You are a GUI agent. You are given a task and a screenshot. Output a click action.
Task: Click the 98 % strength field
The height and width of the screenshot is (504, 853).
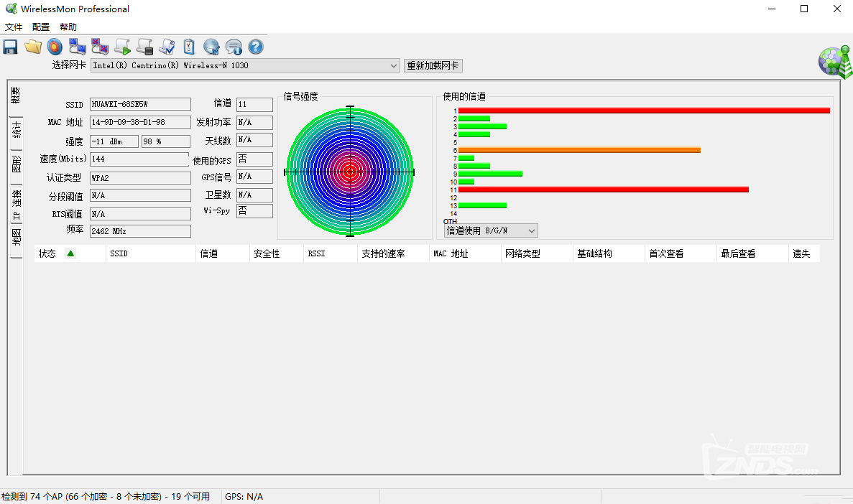click(x=166, y=141)
